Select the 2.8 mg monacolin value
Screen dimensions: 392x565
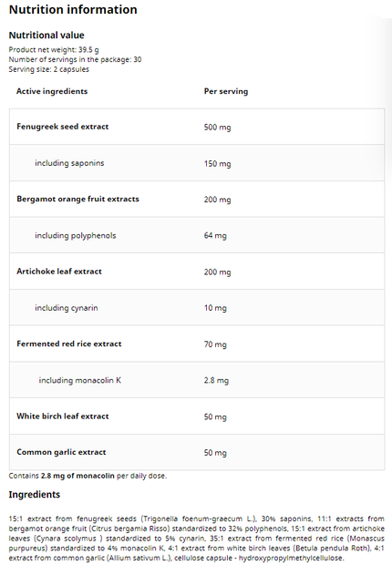tap(216, 381)
